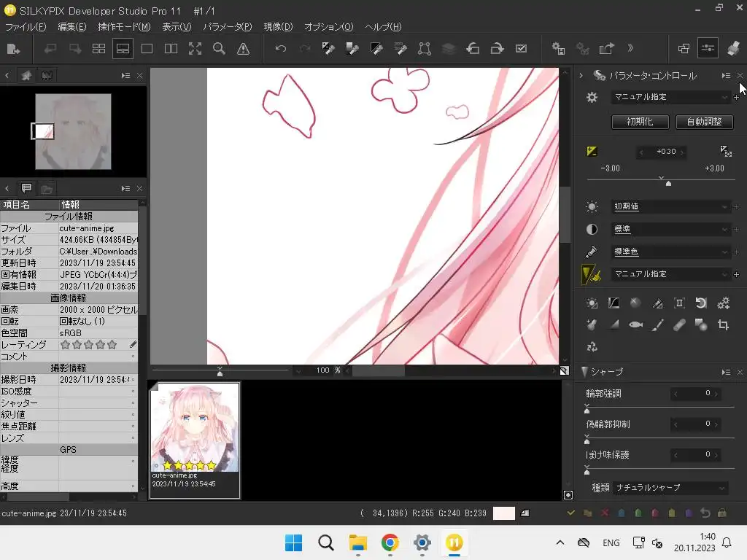Switch to single preview window mode

click(147, 49)
